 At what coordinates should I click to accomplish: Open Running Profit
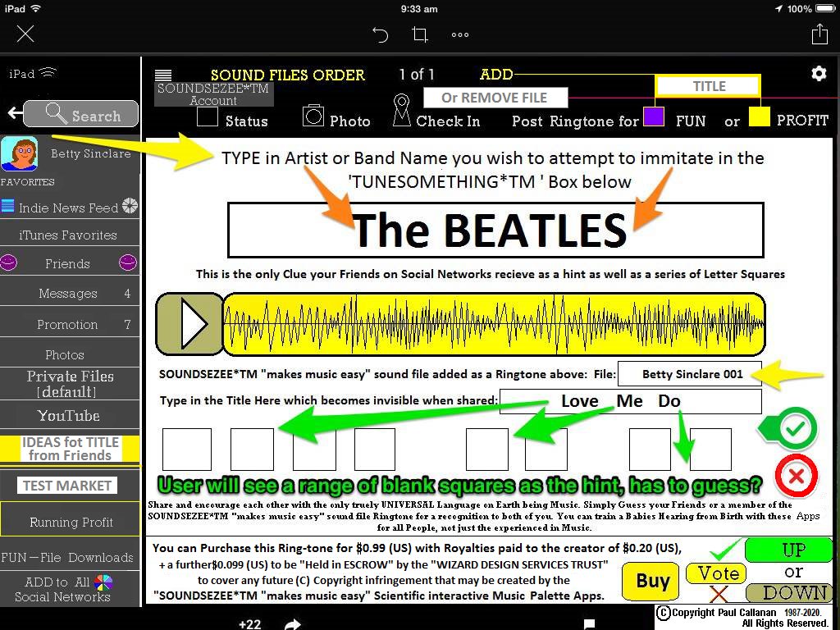pyautogui.click(x=71, y=521)
